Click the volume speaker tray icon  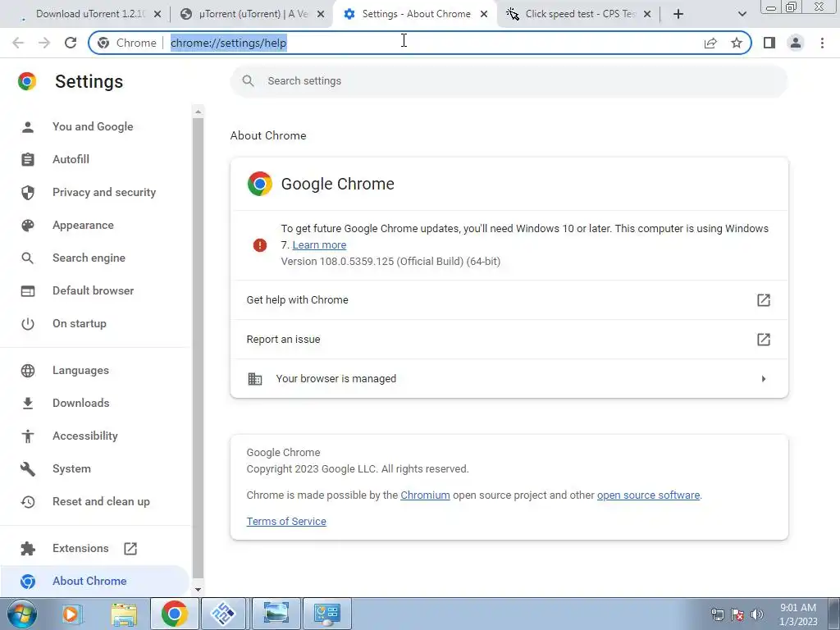[x=757, y=614]
